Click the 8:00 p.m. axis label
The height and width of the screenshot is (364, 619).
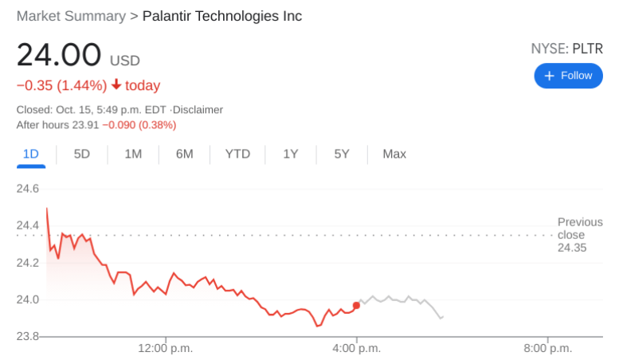548,348
